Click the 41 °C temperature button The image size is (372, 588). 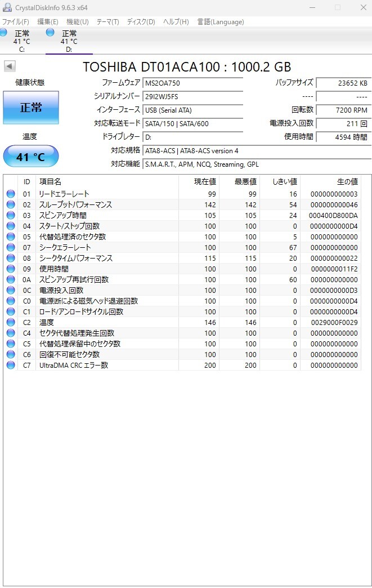[x=31, y=157]
